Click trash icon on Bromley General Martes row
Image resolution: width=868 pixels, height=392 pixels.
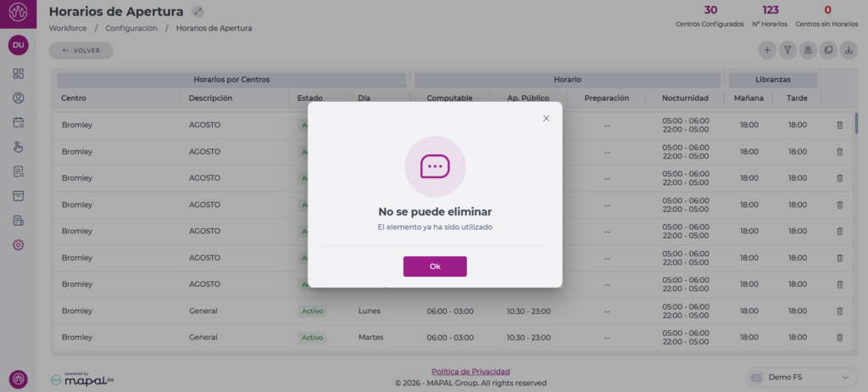(x=839, y=337)
